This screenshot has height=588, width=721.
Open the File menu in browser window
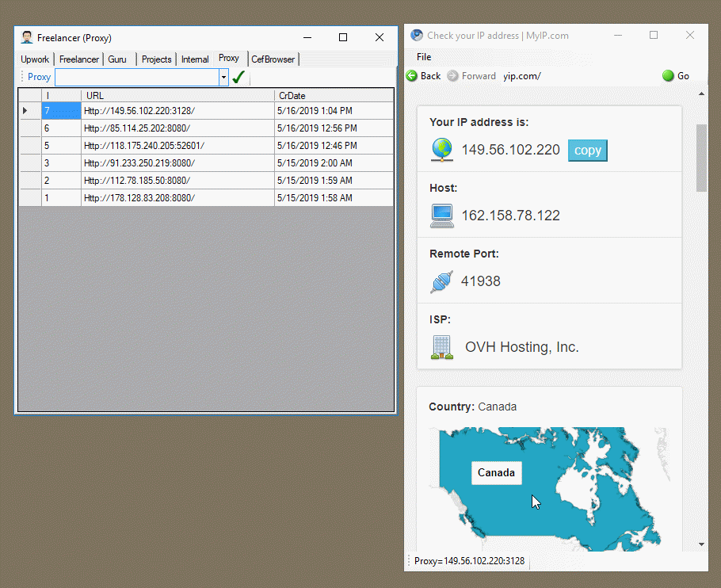coord(424,57)
